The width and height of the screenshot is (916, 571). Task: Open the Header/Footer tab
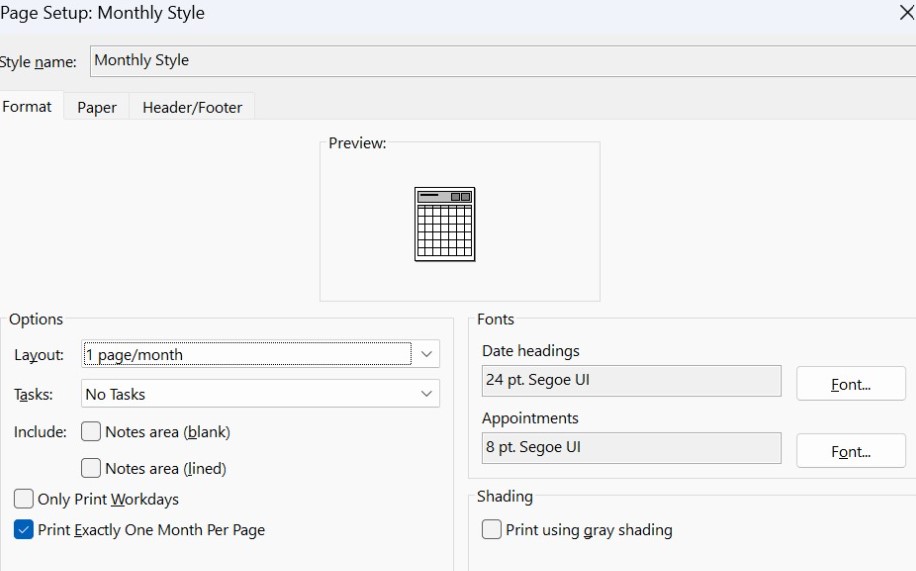tap(192, 107)
